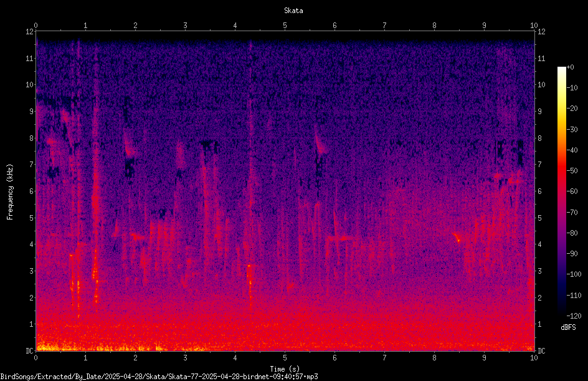Click the 8 second label on bottom axis

434,358
